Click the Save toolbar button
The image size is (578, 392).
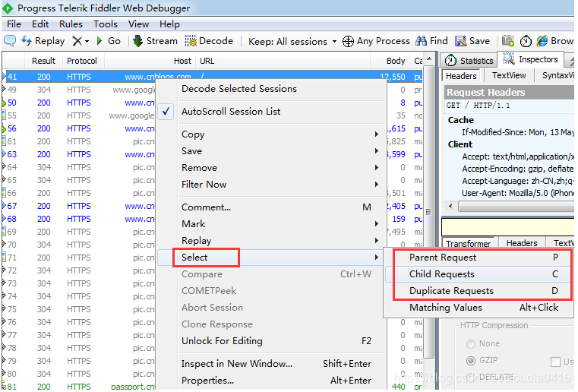tap(472, 41)
